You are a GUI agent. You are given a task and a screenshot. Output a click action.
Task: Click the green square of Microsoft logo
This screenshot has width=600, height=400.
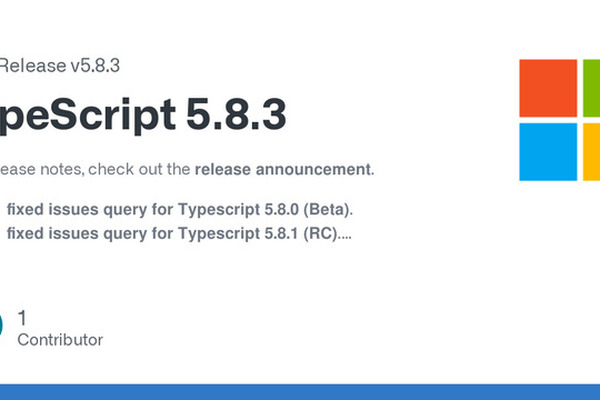click(591, 88)
